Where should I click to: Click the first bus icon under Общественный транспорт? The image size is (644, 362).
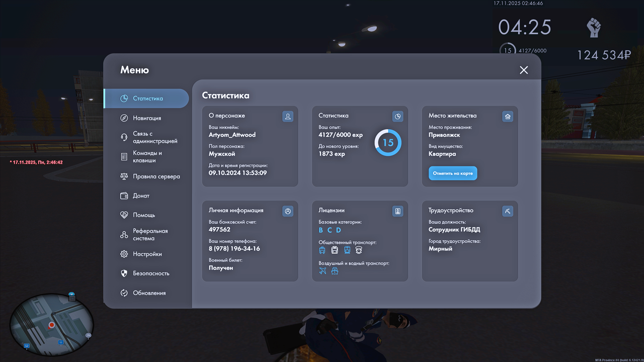tap(323, 250)
